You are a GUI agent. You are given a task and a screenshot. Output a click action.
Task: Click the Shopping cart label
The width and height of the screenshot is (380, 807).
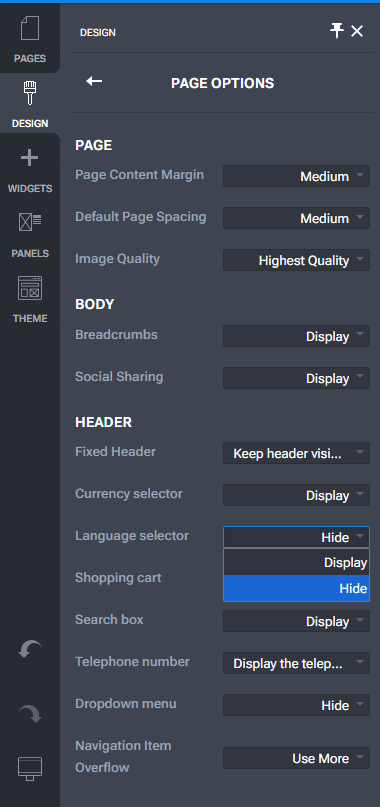pyautogui.click(x=118, y=578)
